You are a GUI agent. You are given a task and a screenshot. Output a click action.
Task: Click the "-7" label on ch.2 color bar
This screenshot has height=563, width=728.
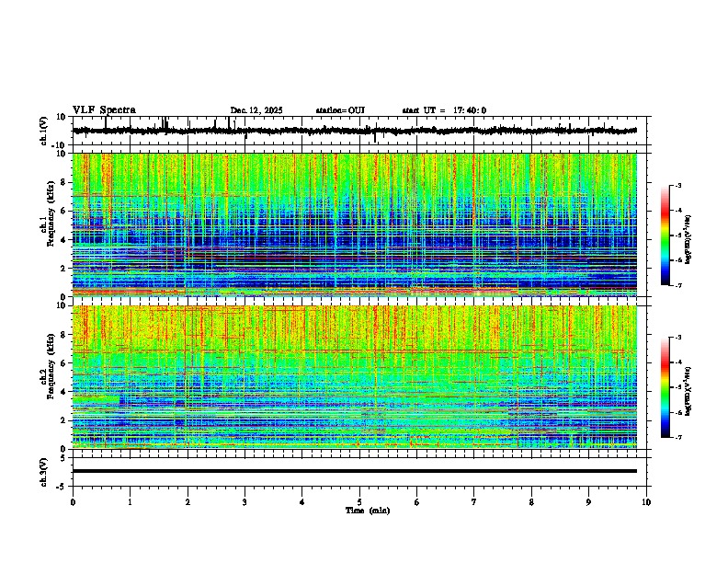coord(678,437)
